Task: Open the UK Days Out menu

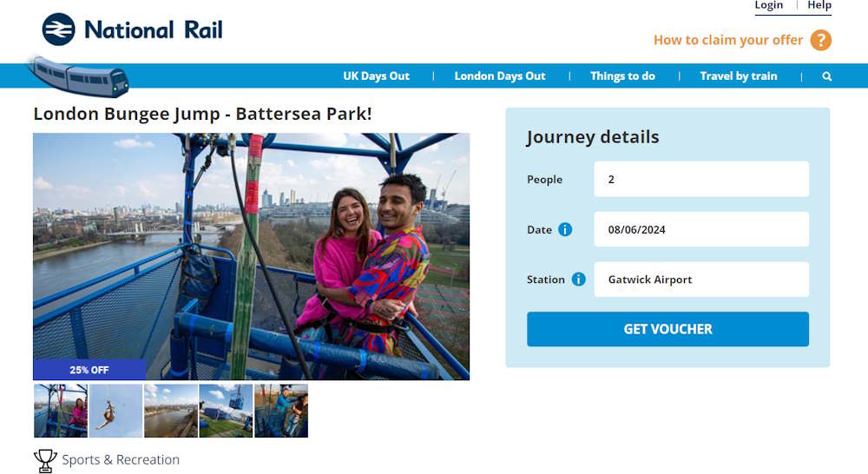Action: [x=376, y=76]
